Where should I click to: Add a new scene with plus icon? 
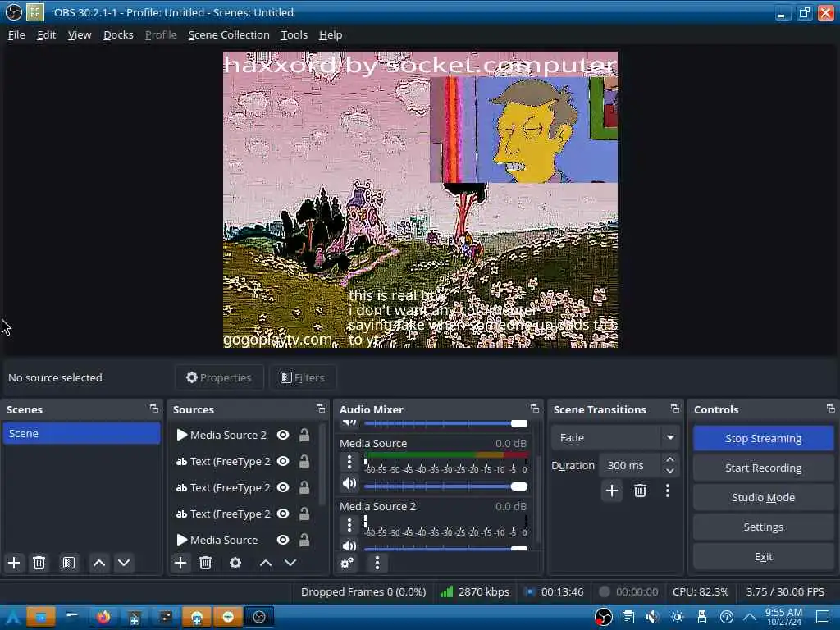point(14,563)
